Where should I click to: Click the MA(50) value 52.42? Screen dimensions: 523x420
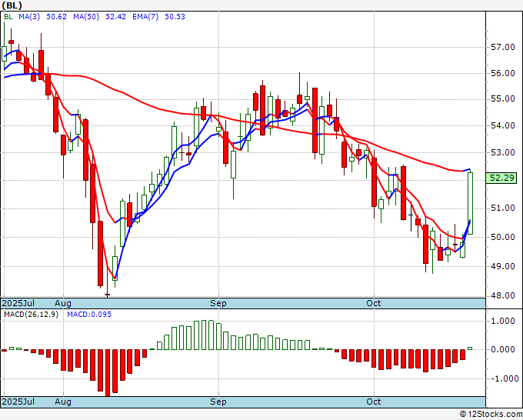click(115, 17)
